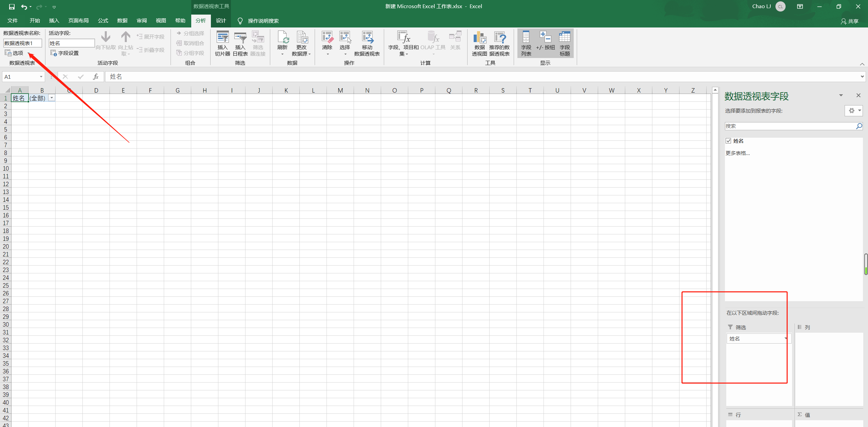Click the Refresh data icon

(282, 43)
